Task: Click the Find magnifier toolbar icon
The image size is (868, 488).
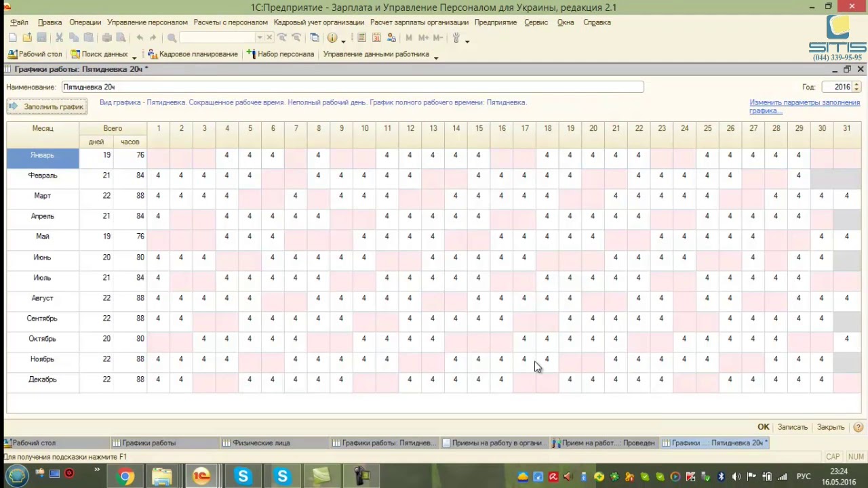Action: click(x=172, y=38)
